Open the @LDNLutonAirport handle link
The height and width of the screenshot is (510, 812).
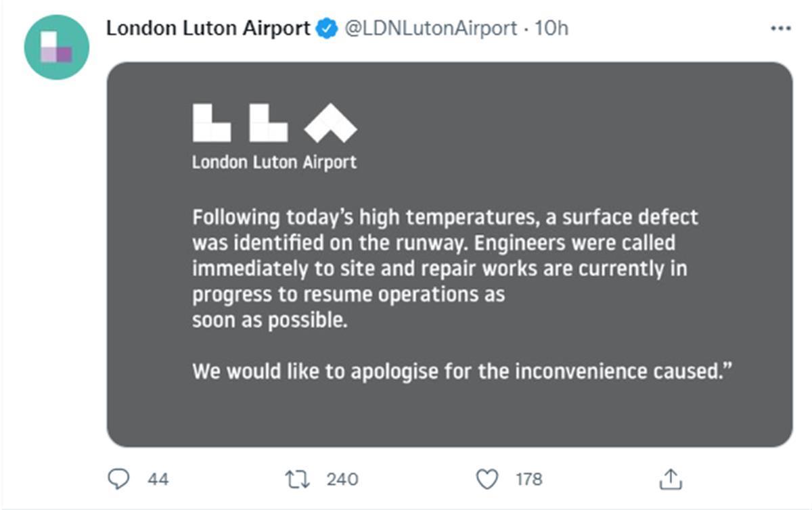click(x=431, y=28)
